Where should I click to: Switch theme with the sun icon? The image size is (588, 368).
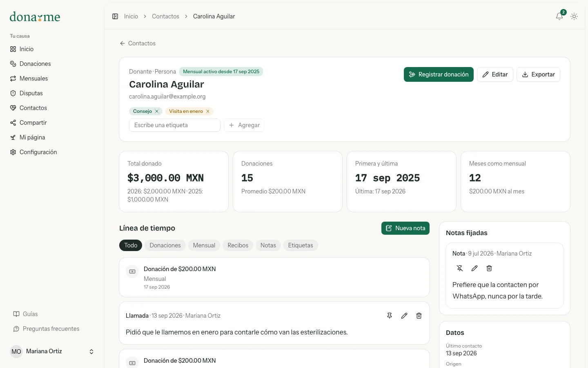coord(574,16)
